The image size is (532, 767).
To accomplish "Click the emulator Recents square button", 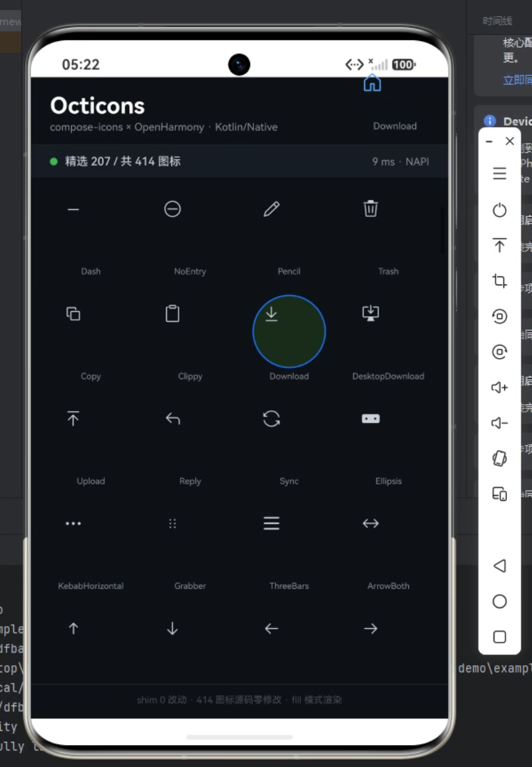I will (x=499, y=637).
